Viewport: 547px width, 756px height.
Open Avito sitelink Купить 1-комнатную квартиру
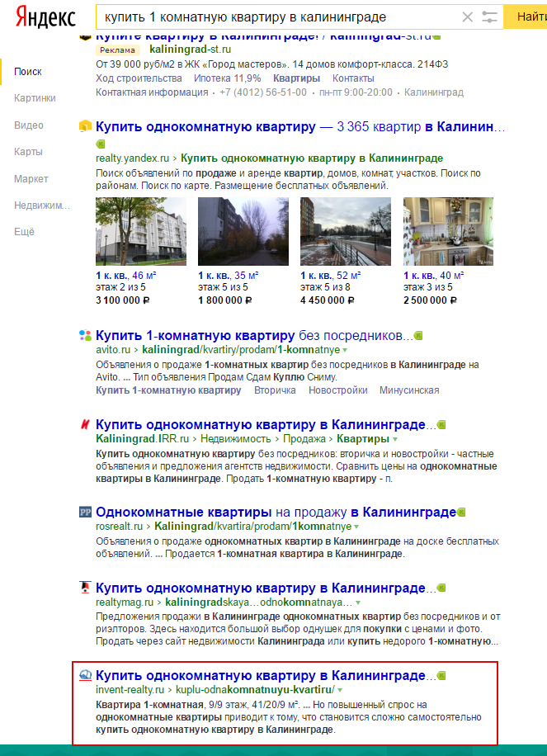168,390
